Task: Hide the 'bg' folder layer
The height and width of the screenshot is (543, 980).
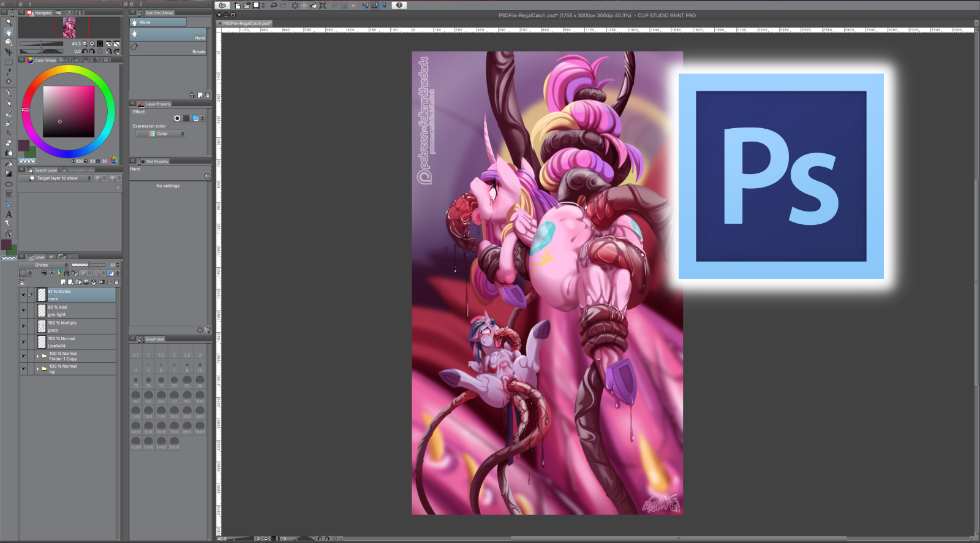Action: click(x=23, y=369)
